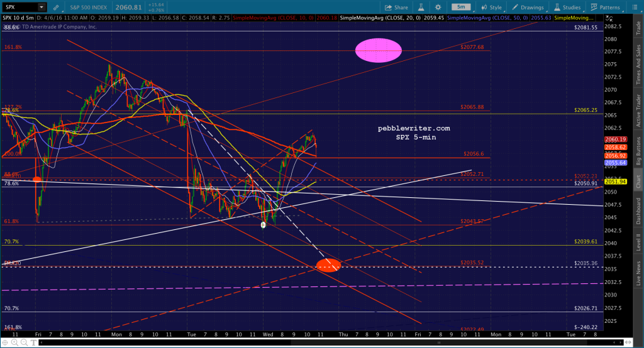644x348 pixels.
Task: Click the SimpleMovingAvg (CLOSE, 50, 0) label
Action: point(488,18)
